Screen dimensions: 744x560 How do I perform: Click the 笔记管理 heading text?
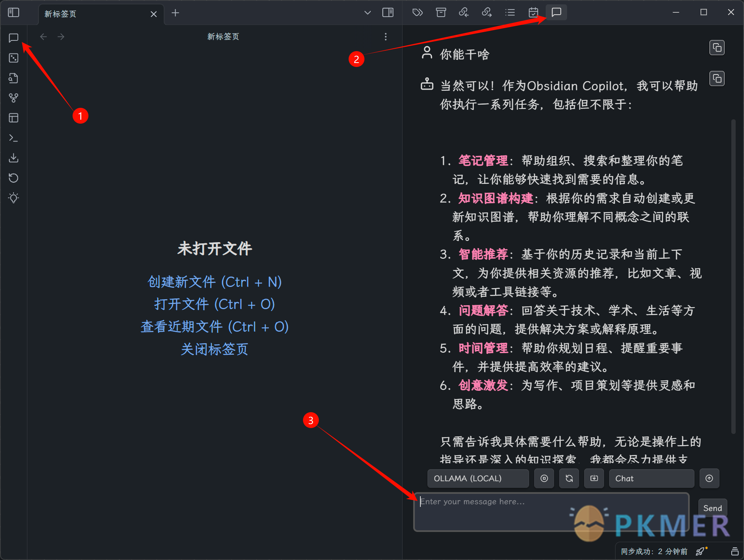(x=483, y=161)
